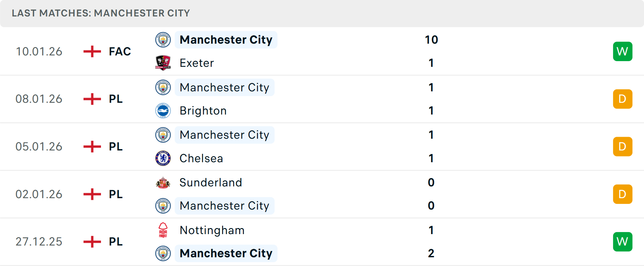
Task: Click the orange D badge for Sunderland match
Action: tap(622, 194)
